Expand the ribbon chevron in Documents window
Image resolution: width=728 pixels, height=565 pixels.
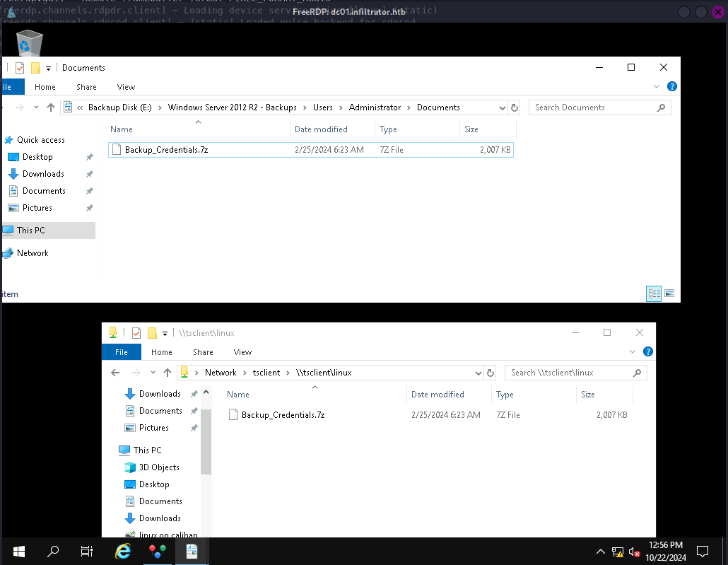point(656,86)
